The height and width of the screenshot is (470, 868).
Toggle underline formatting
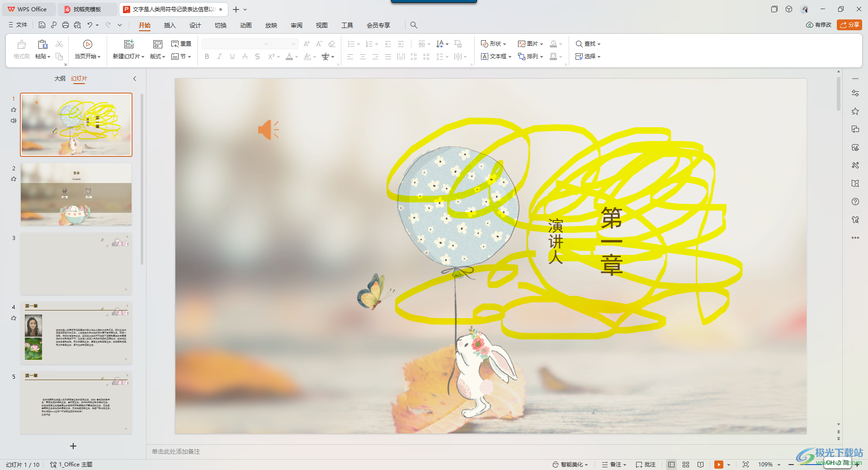(x=232, y=56)
